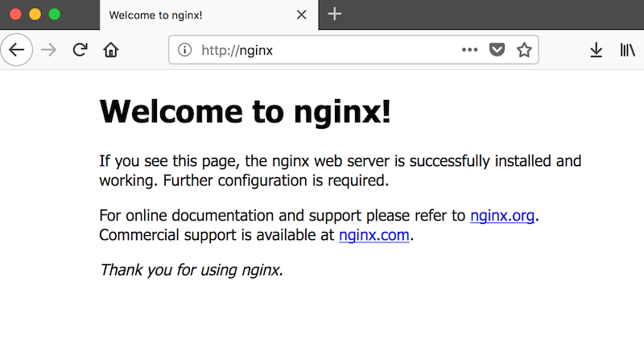Screen dimensions: 644x364
Task: Close the window with the red button
Action: [x=15, y=14]
